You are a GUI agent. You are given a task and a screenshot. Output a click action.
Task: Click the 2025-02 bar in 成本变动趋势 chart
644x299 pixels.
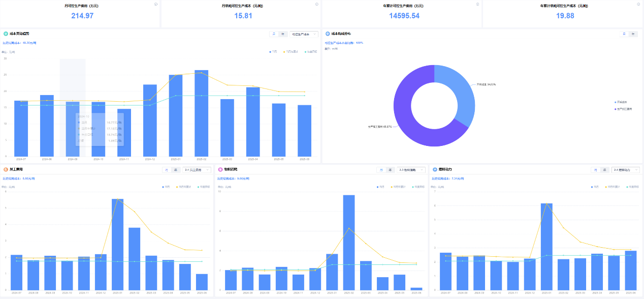[201, 113]
